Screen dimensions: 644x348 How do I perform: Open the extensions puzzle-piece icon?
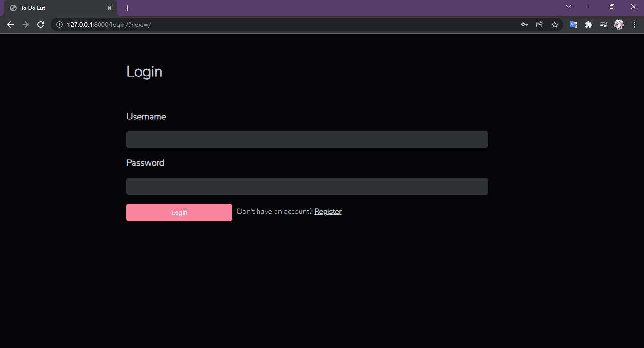tap(589, 24)
